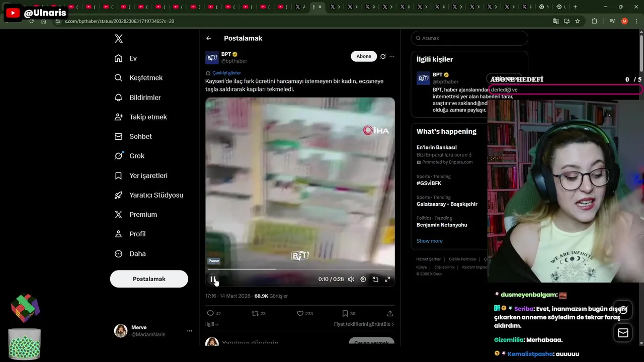Bookmark this page with star icon
The width and height of the screenshot is (644, 362).
point(578,21)
